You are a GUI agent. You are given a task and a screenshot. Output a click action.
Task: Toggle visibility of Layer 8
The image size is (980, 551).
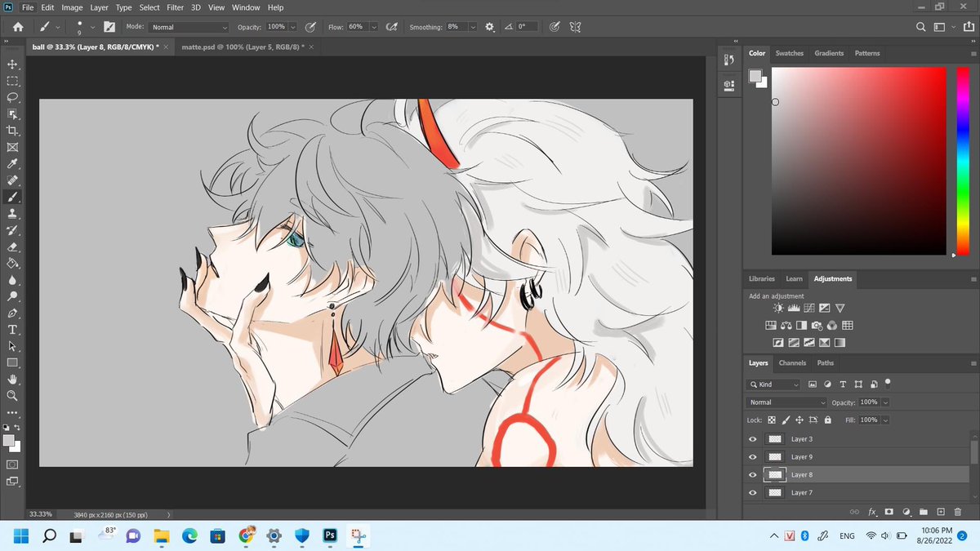[753, 475]
